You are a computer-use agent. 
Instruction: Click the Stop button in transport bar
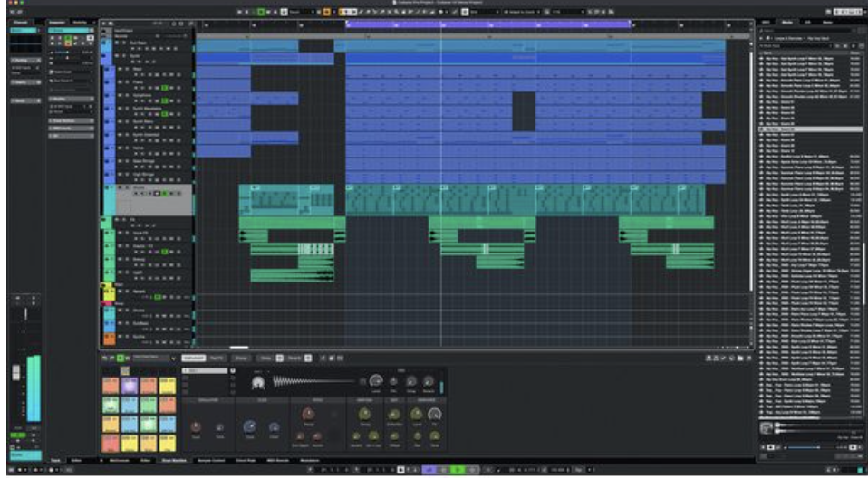pos(444,470)
